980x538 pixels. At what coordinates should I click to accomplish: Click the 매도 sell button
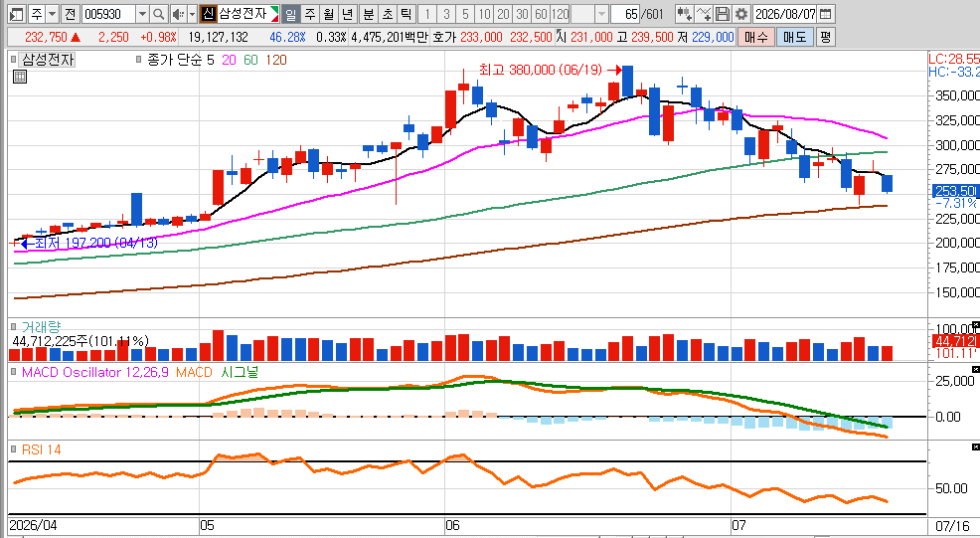795,37
